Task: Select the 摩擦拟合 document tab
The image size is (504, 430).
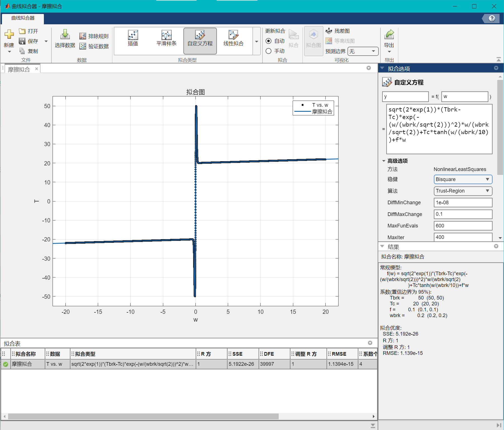Action: click(19, 69)
